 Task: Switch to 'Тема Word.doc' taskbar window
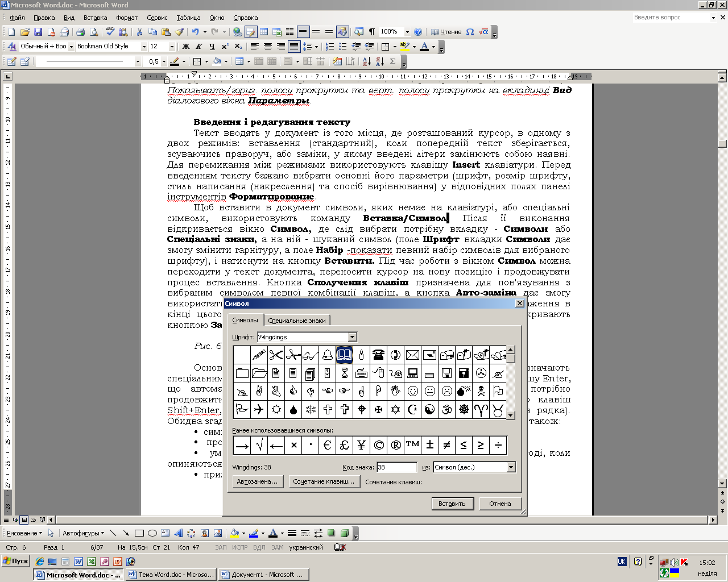click(171, 575)
